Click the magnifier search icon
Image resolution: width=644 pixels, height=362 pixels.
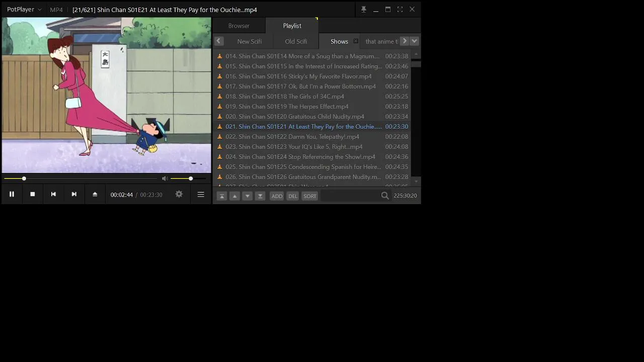(385, 196)
